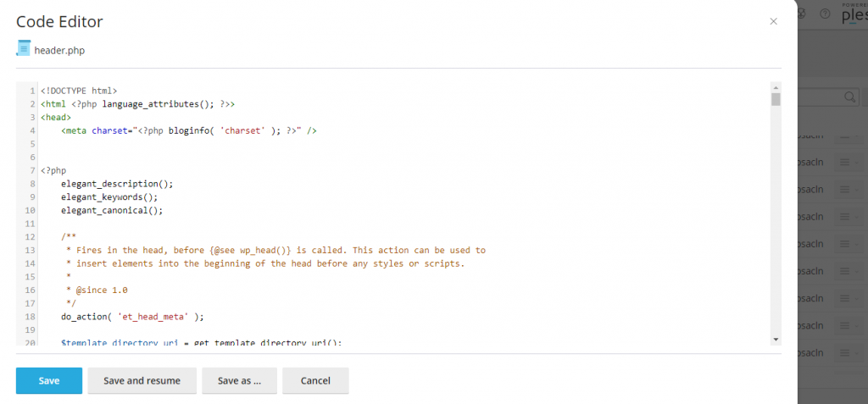
Task: Click the '@since 1.0' comment line
Action: click(x=97, y=290)
